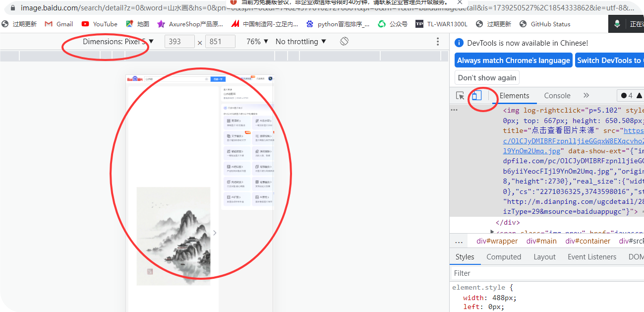This screenshot has height=312, width=644.
Task: Open the python冒泡排序 bookmark
Action: (x=338, y=24)
